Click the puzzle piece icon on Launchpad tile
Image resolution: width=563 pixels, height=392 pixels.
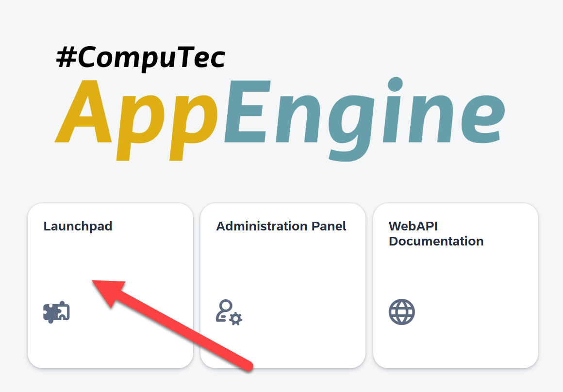click(x=56, y=311)
